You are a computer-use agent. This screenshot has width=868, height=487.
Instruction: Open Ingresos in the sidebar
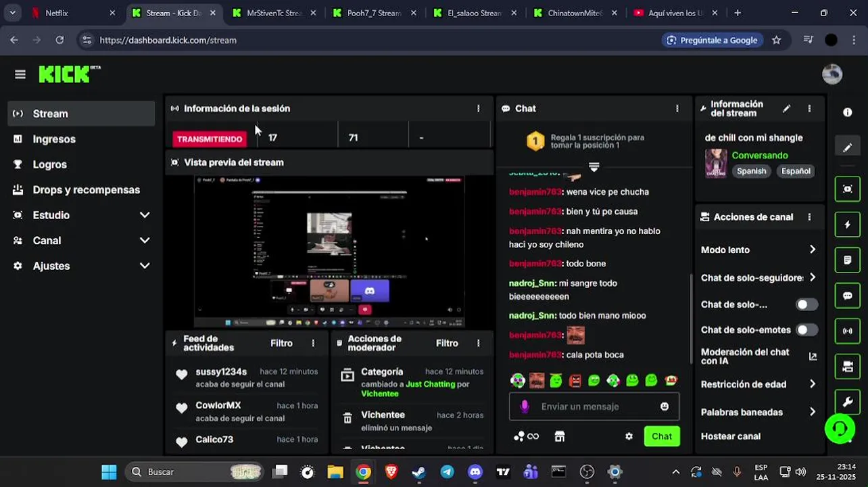pyautogui.click(x=81, y=139)
